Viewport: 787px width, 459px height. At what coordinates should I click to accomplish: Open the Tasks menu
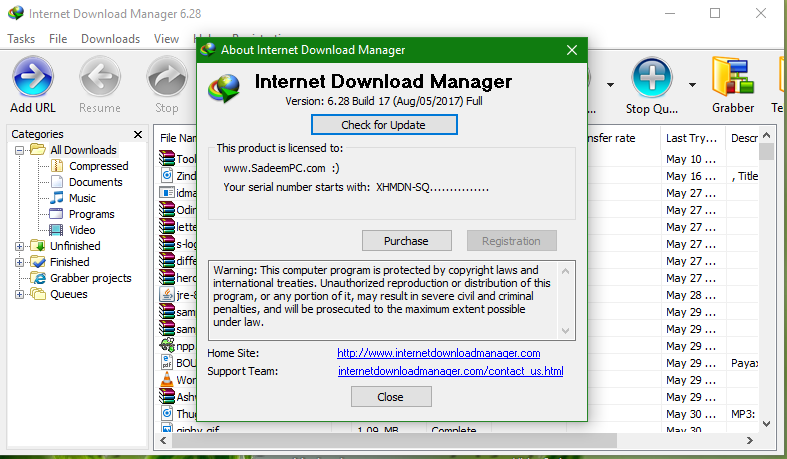[x=21, y=39]
